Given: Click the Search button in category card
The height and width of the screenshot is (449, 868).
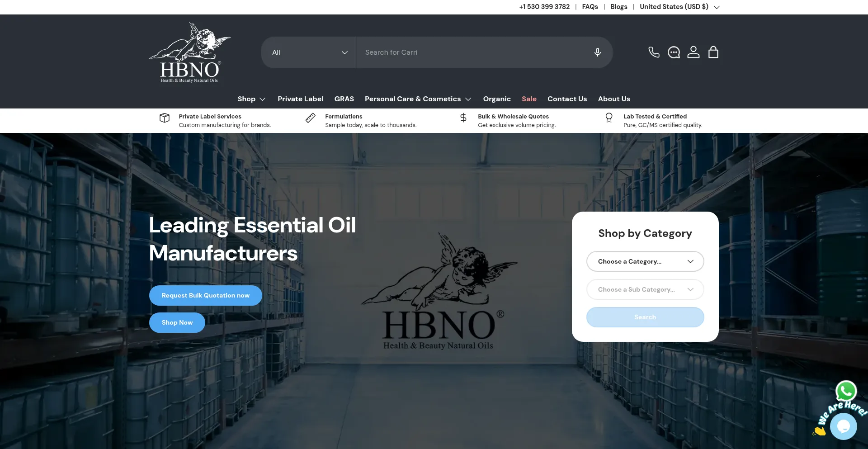Looking at the screenshot, I should tap(645, 317).
